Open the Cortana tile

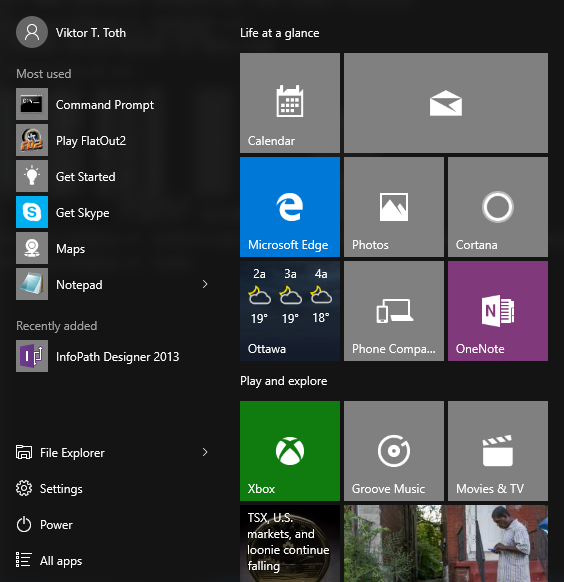coord(498,207)
